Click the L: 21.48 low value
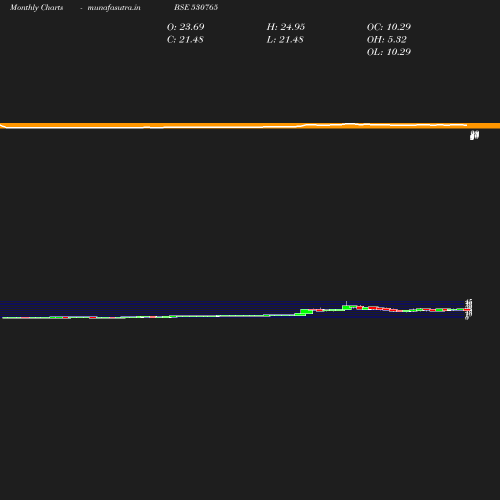Image resolution: width=500 pixels, height=500 pixels. (285, 39)
